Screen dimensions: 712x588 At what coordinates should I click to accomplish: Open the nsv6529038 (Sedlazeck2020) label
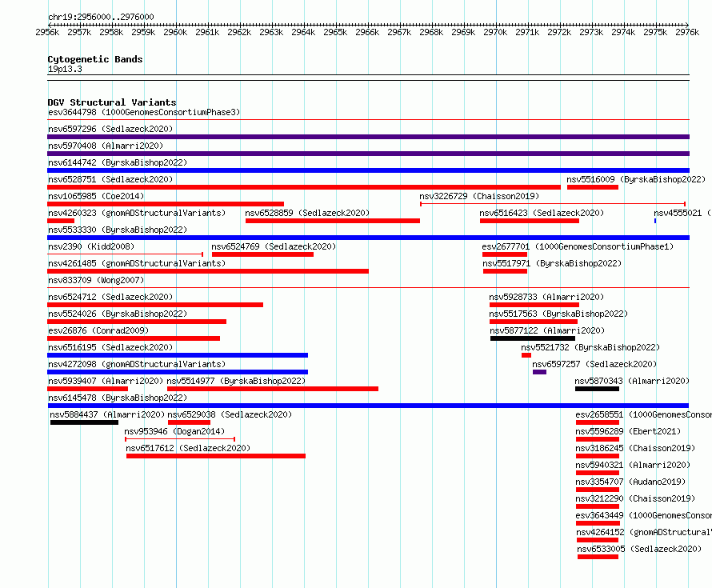(230, 414)
